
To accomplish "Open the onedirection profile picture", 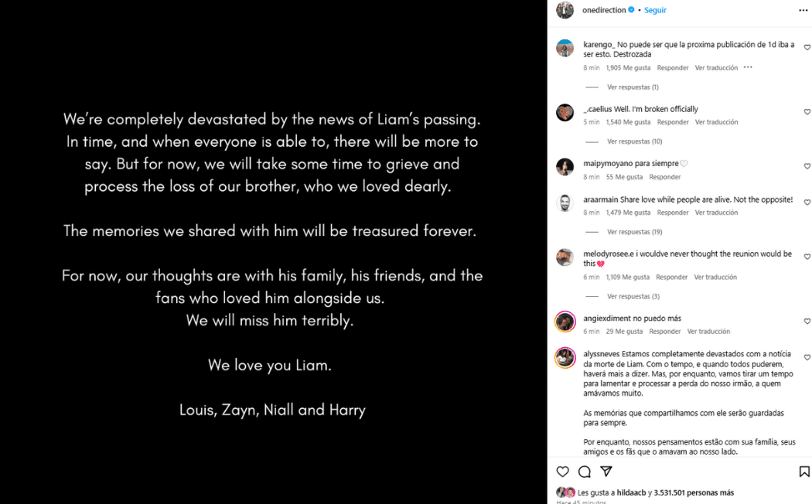I will 565,10.
